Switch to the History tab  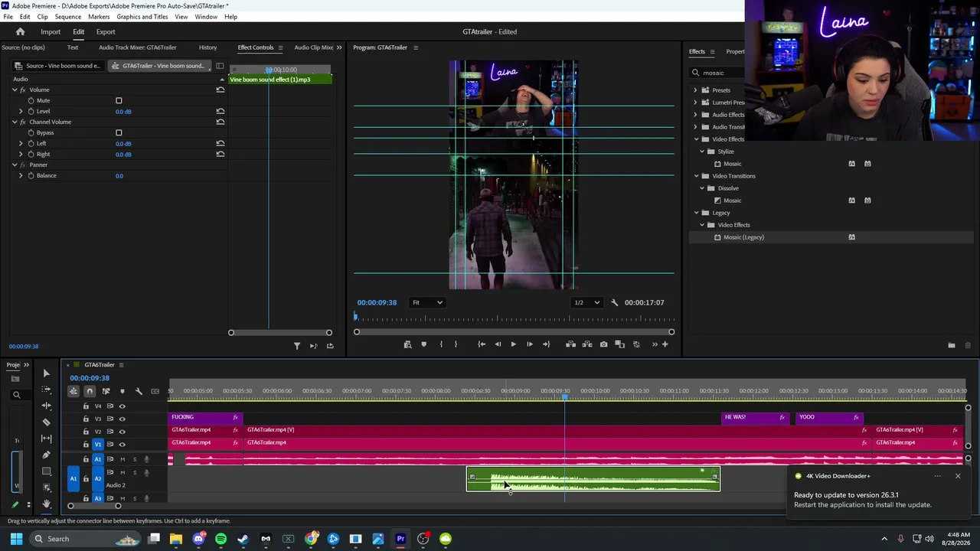tap(207, 47)
